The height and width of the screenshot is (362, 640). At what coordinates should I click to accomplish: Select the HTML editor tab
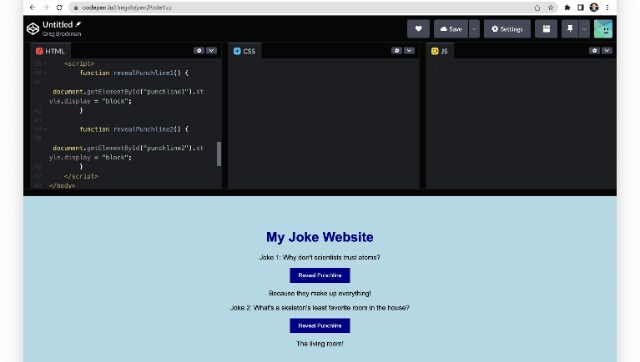click(50, 51)
